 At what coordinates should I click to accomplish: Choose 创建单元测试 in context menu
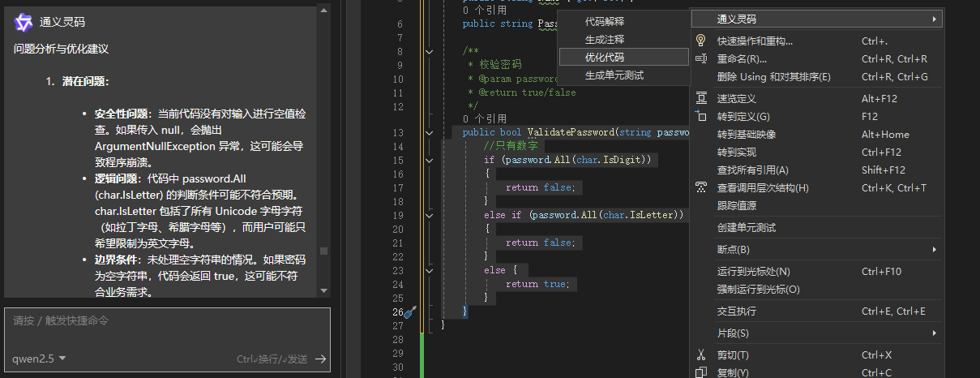817,227
